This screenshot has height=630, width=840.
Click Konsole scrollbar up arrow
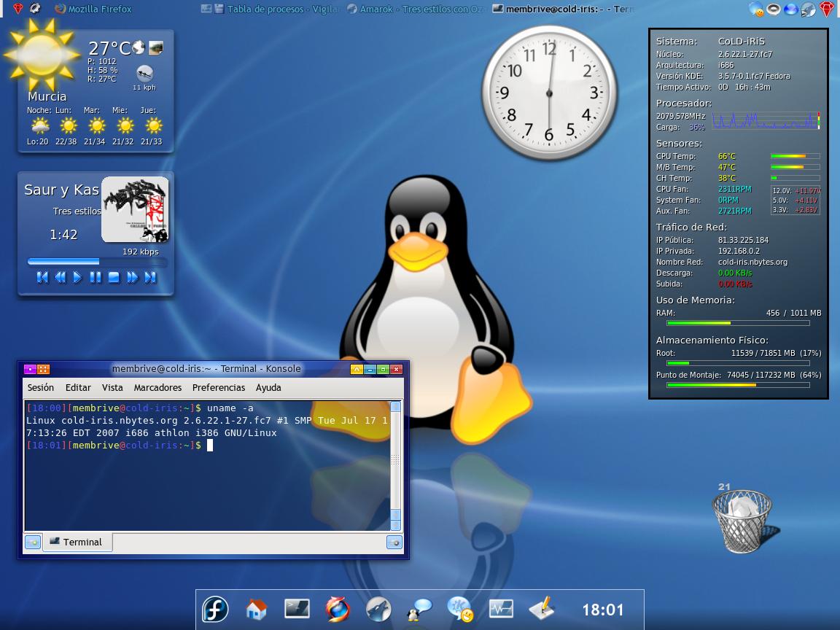[x=396, y=407]
